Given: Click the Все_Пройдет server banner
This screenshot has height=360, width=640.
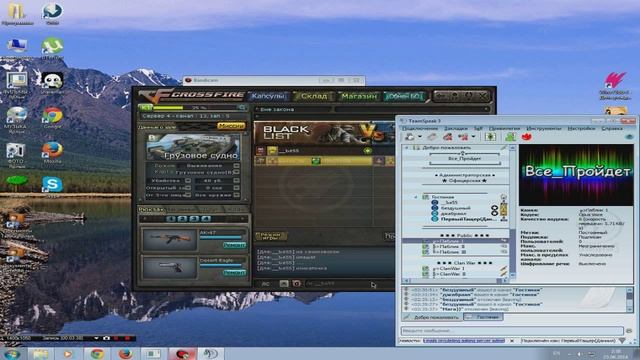Looking at the screenshot, I should coord(576,175).
